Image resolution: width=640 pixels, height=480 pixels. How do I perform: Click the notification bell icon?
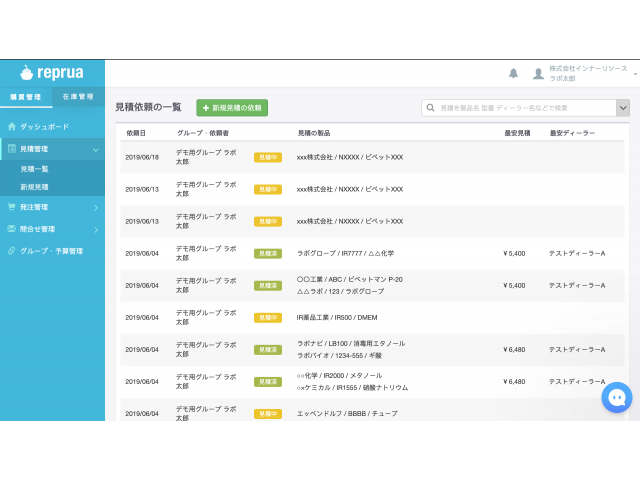tap(514, 73)
